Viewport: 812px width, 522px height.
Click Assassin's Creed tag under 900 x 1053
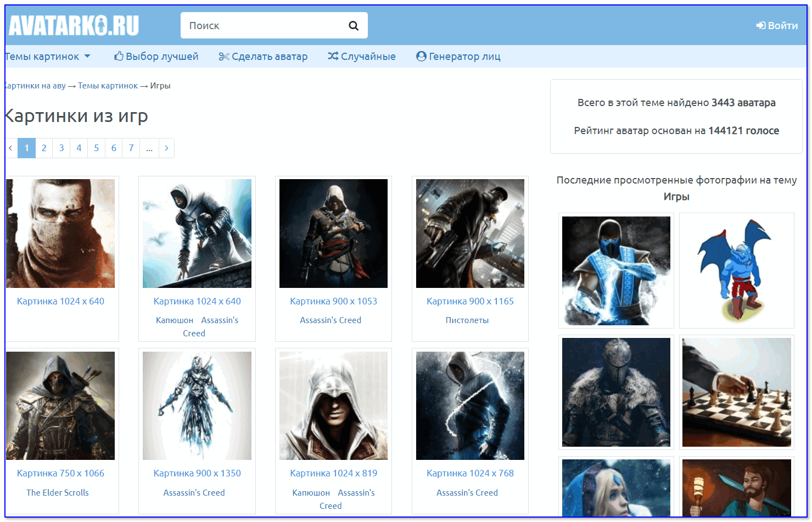(331, 320)
